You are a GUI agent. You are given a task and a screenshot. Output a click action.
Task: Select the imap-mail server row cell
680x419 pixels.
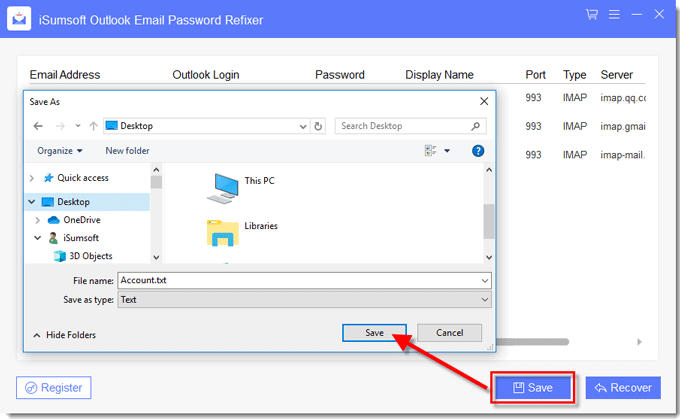click(x=623, y=155)
